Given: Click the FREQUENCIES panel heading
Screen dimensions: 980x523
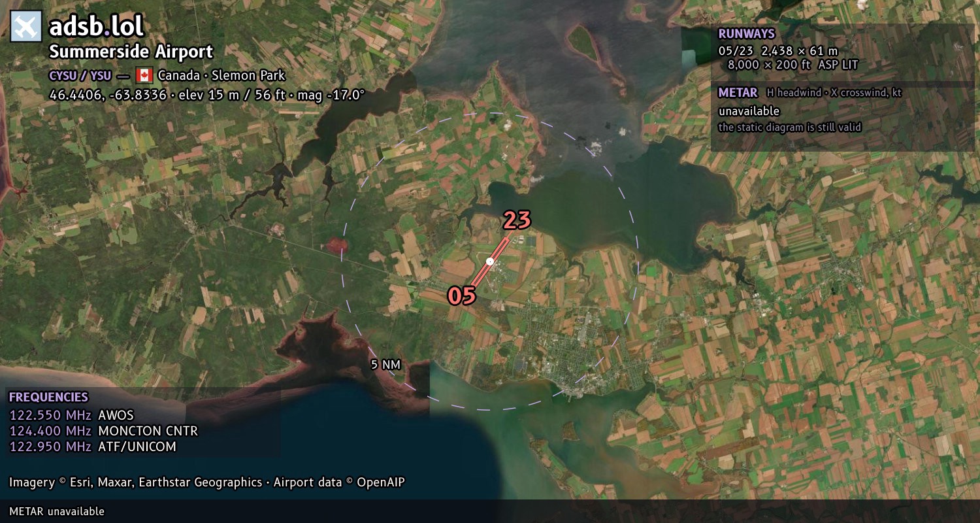Looking at the screenshot, I should 48,397.
